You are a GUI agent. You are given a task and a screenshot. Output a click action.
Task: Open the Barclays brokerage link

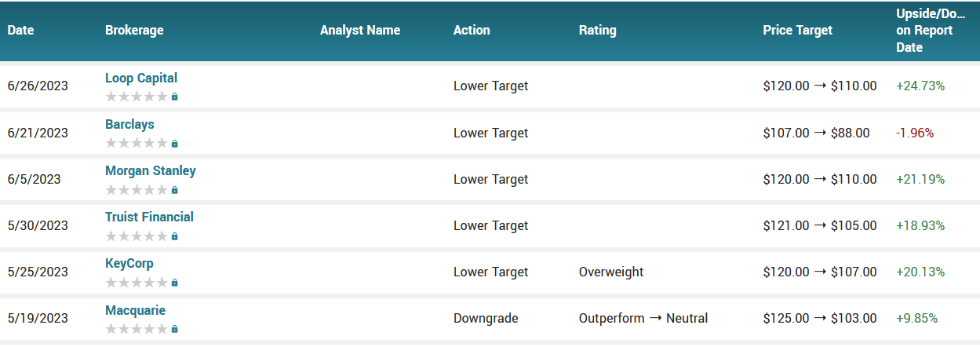coord(129,124)
